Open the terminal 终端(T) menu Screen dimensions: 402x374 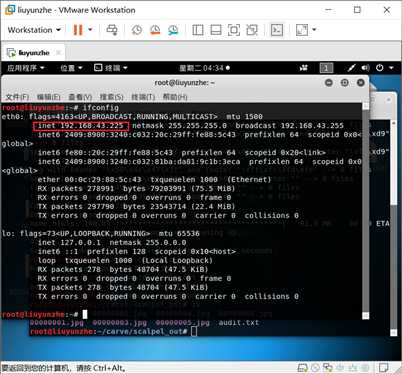coord(143,97)
